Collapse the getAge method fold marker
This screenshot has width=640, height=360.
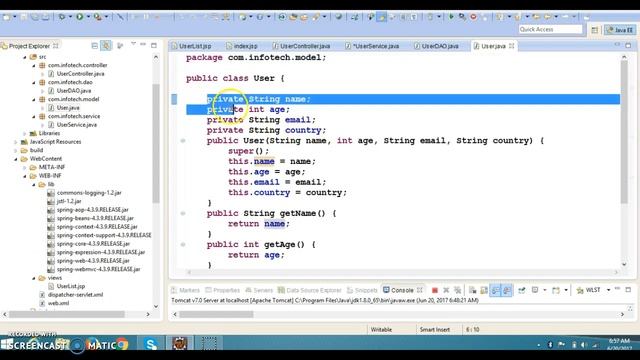[x=183, y=244]
